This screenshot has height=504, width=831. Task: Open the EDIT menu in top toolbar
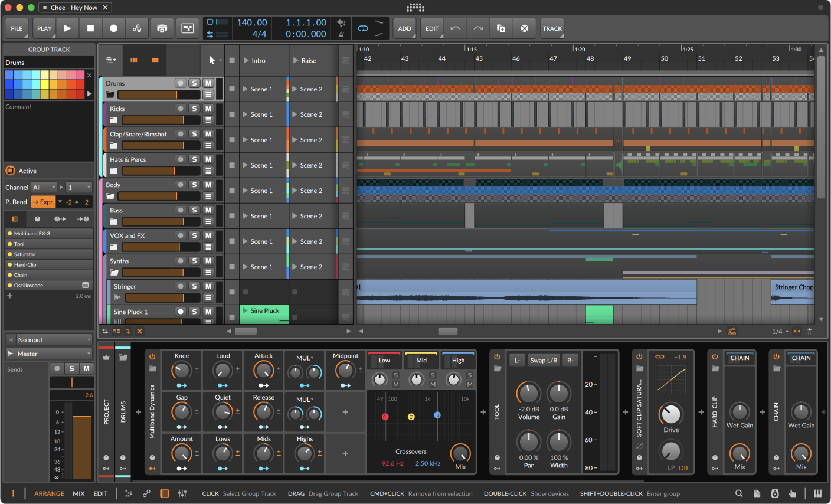(432, 28)
